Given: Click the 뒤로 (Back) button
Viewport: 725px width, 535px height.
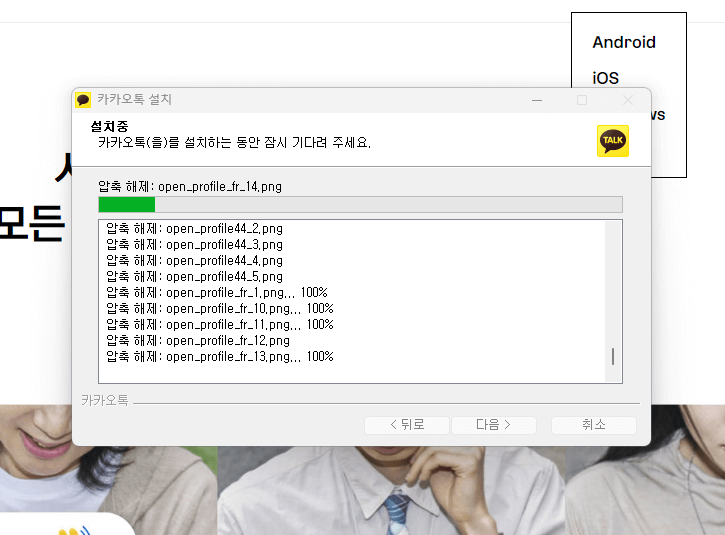Looking at the screenshot, I should click(x=407, y=425).
